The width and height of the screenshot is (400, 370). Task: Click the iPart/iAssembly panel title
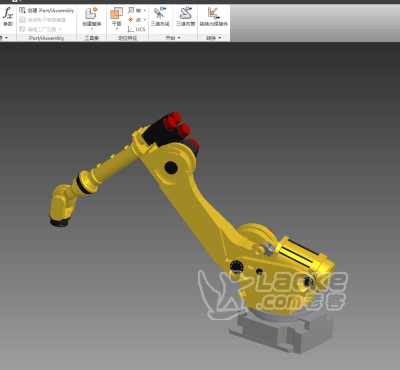tap(46, 38)
